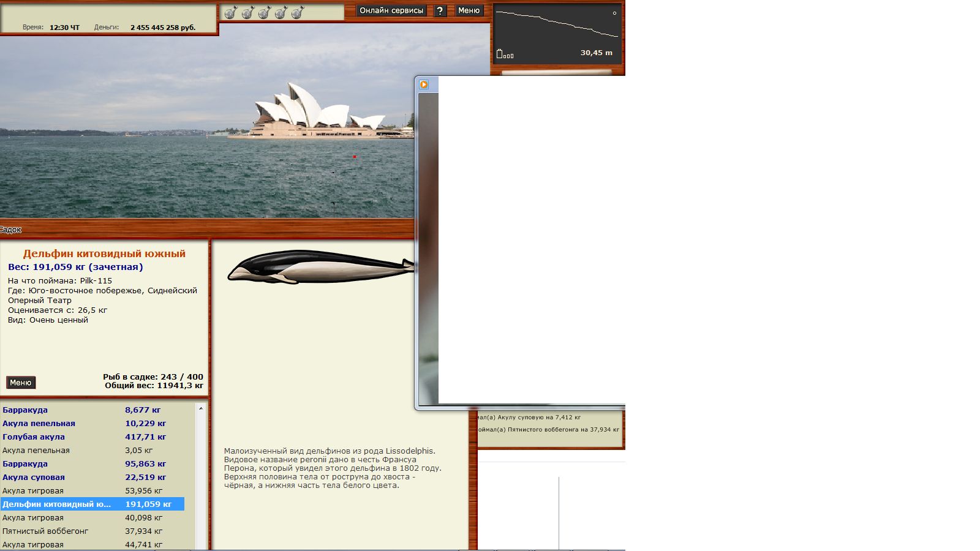Screen dimensions: 980x551
Task: Click the second flask icon in top bar
Action: [x=247, y=12]
